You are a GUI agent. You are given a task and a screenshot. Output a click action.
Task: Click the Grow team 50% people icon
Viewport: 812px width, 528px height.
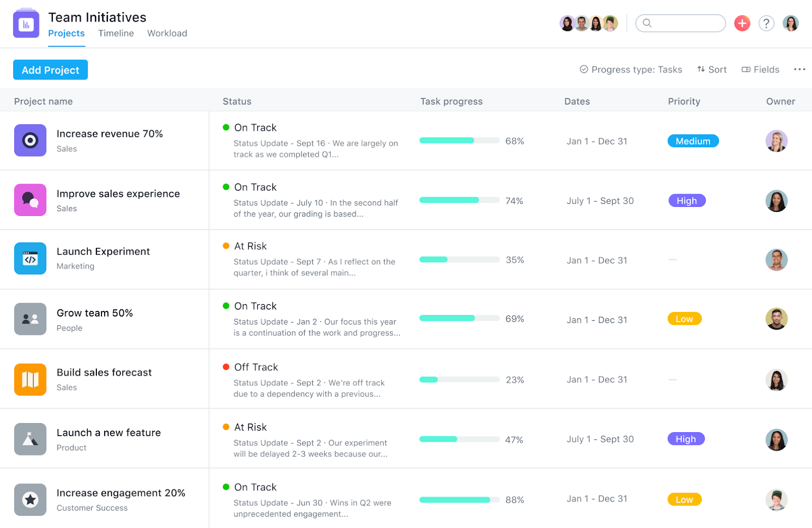[x=30, y=319]
